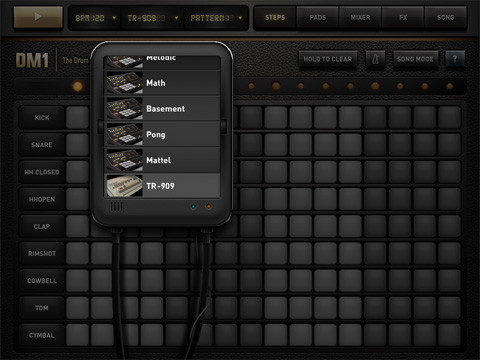Toggle step 2 on the RIMSHOT row

(x=102, y=254)
